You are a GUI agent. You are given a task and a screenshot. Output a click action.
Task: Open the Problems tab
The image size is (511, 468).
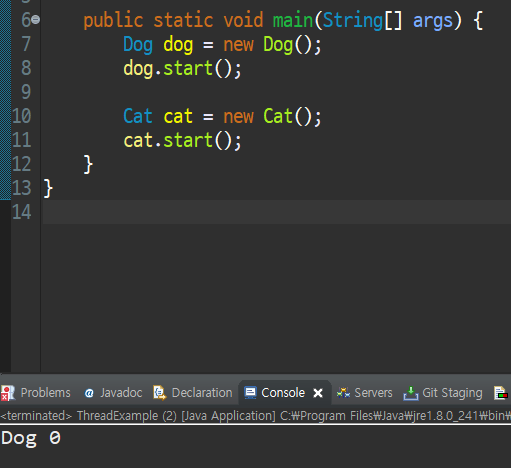pyautogui.click(x=36, y=393)
